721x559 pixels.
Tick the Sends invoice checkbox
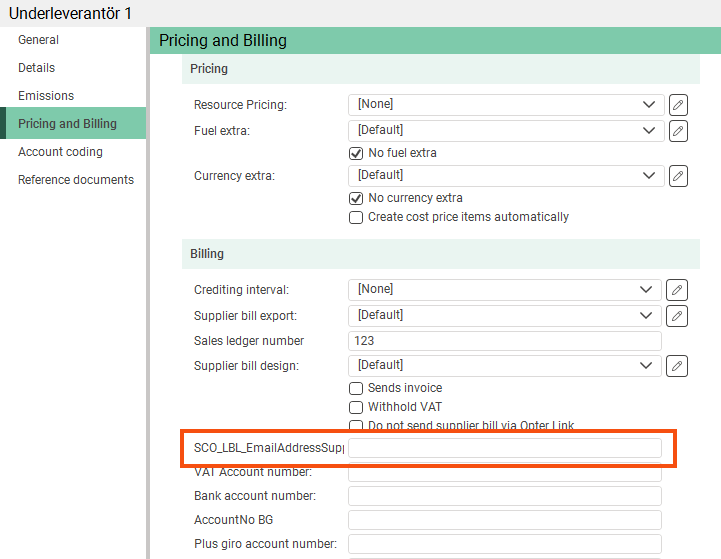click(355, 388)
